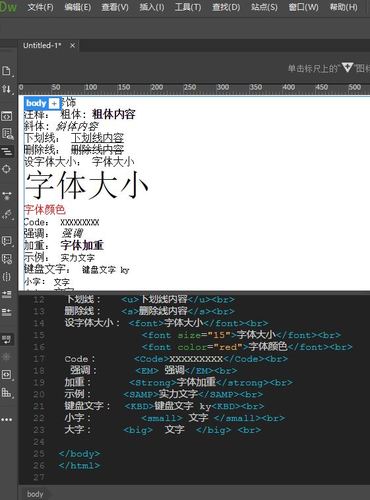Open the 窗口(W) menu
This screenshot has width=370, height=500.
(303, 7)
